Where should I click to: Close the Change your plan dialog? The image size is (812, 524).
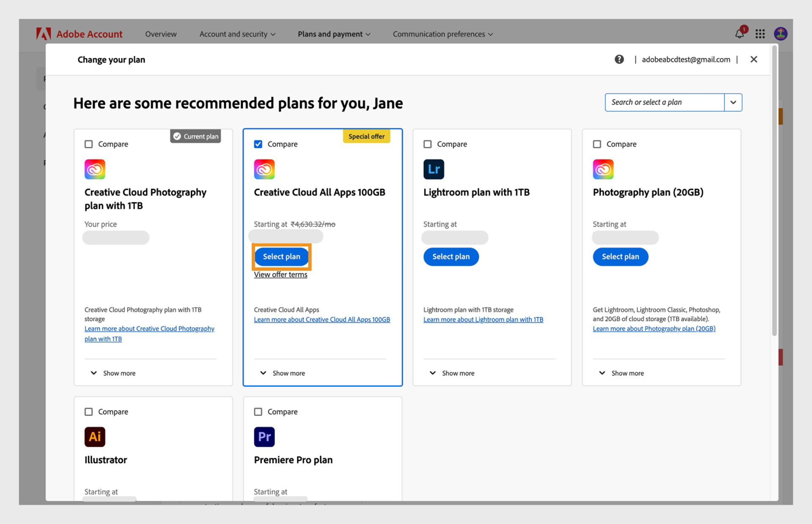coord(754,60)
